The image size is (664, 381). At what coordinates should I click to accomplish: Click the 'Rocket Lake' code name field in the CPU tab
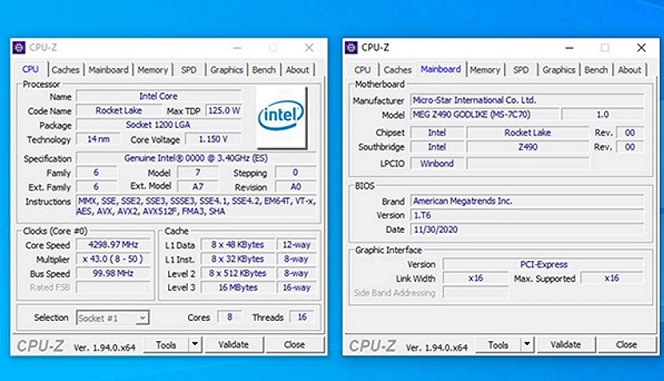119,110
